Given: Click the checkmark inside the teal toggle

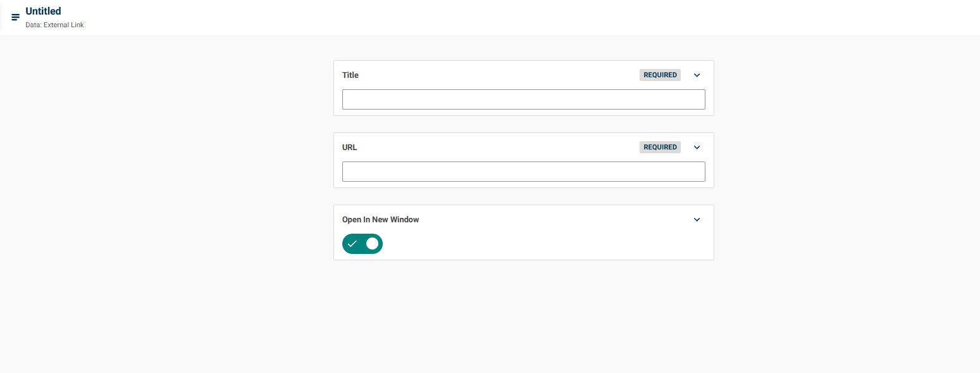Looking at the screenshot, I should [352, 244].
